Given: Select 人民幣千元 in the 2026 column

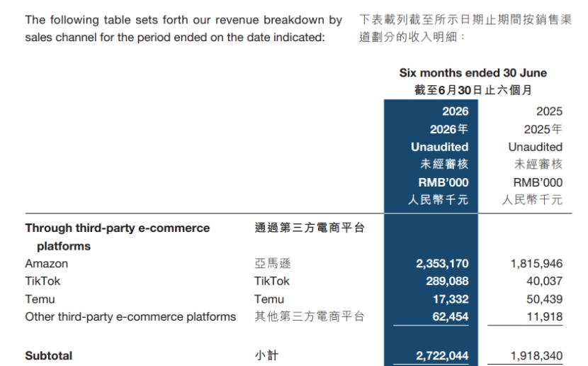Looking at the screenshot, I should 438,200.
